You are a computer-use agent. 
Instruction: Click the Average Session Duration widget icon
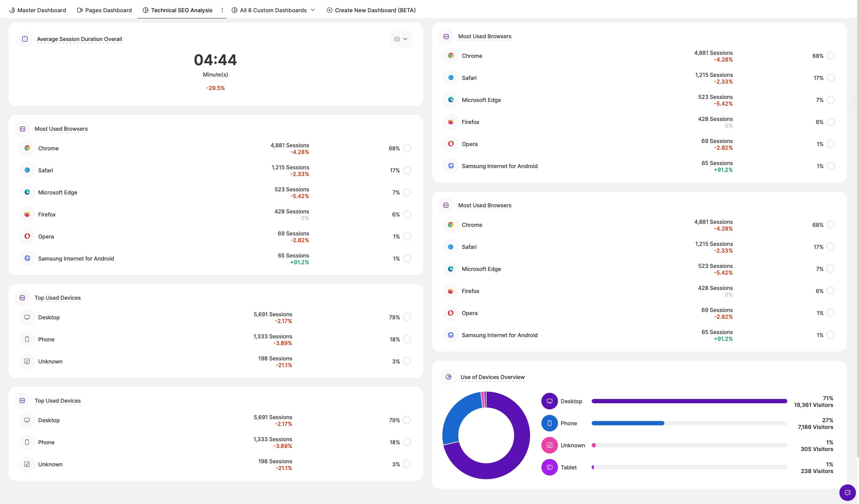(25, 39)
